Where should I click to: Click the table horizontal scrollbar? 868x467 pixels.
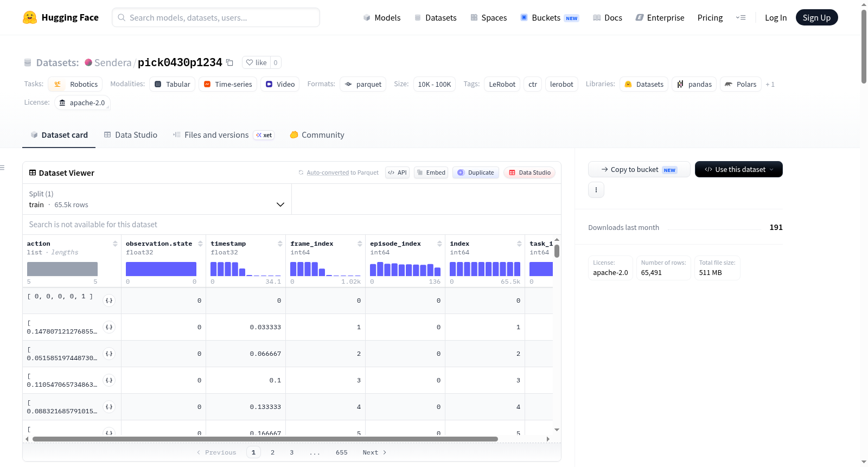click(265, 439)
